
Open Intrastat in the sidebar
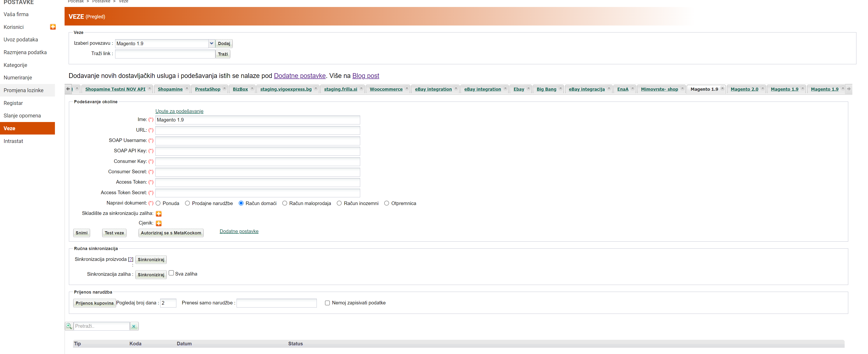click(x=13, y=141)
